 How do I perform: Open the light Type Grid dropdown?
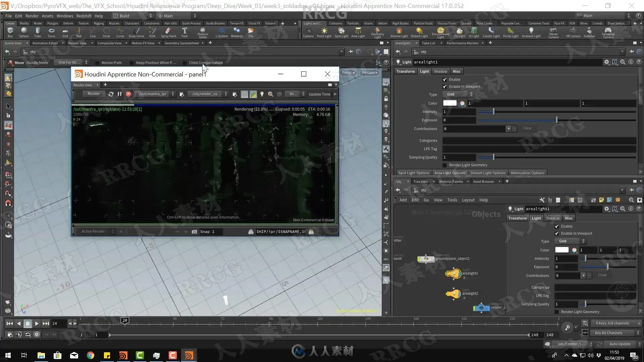coord(458,94)
